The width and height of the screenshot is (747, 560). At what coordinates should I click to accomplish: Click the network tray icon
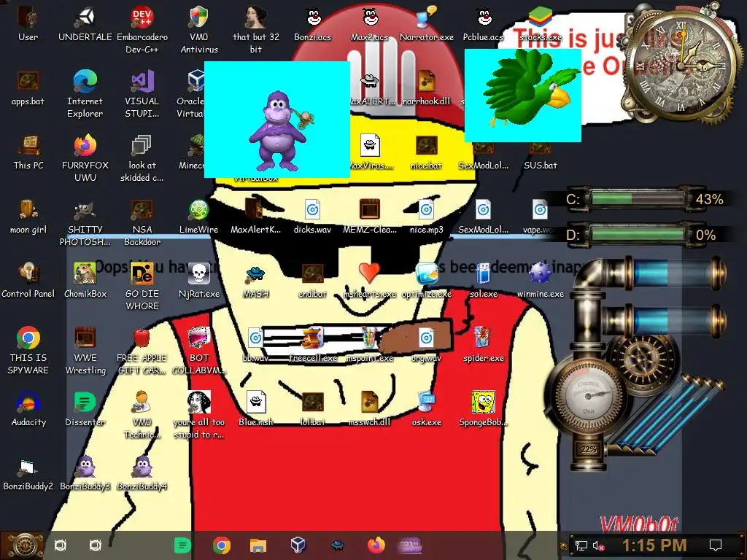point(581,545)
